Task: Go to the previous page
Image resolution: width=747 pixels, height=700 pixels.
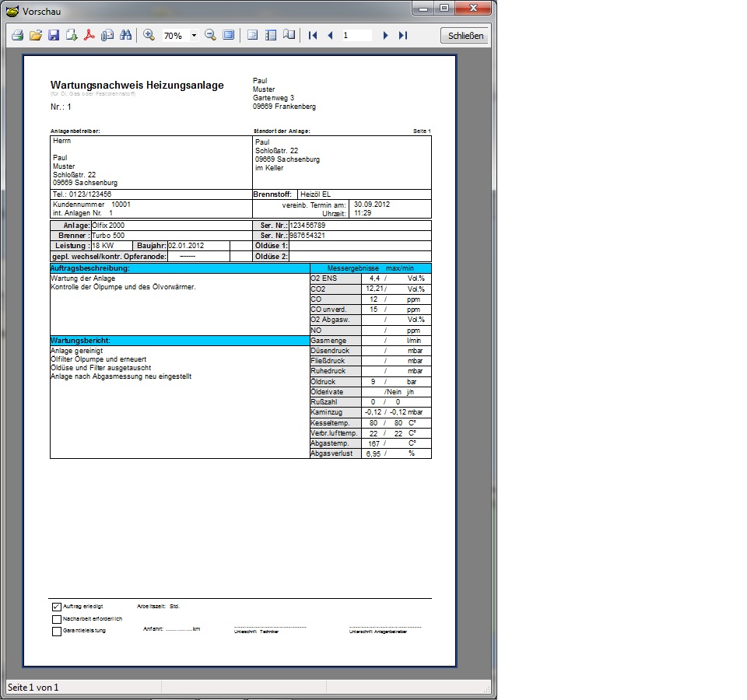Action: (330, 35)
